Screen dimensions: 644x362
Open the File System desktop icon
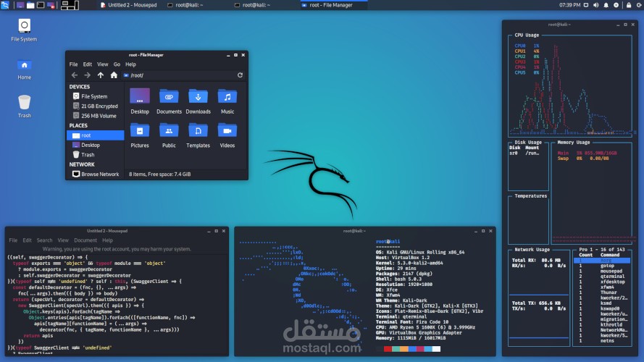(x=24, y=30)
